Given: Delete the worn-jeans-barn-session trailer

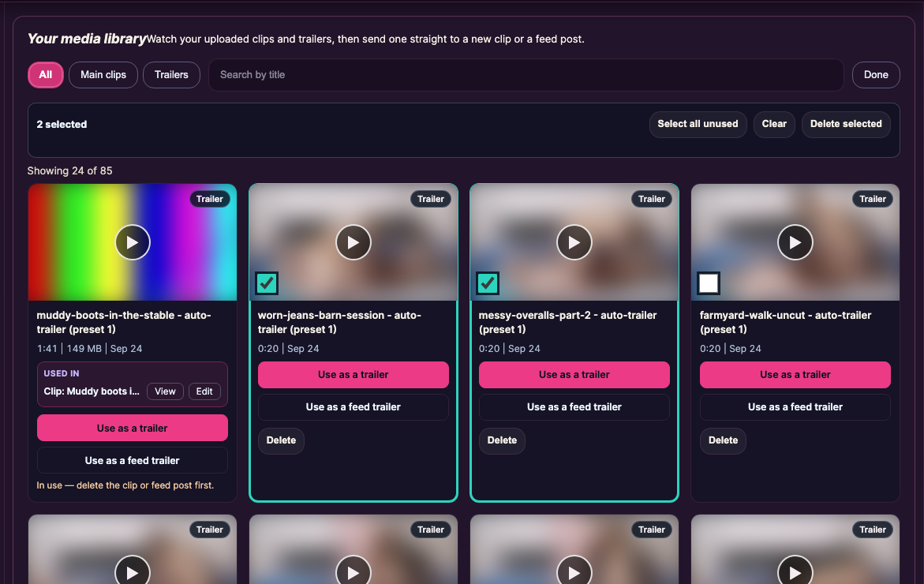Looking at the screenshot, I should click(x=281, y=441).
